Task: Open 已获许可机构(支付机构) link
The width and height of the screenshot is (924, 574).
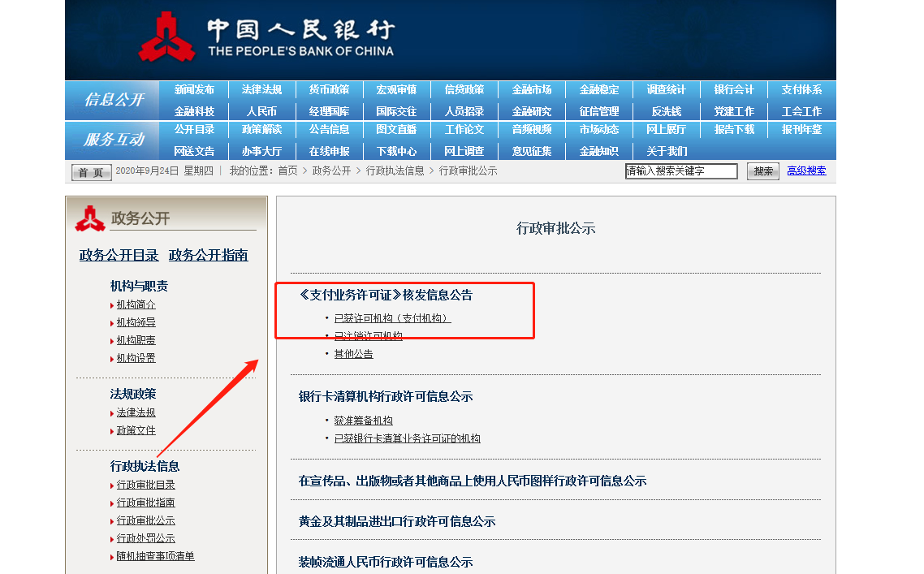Action: 392,318
